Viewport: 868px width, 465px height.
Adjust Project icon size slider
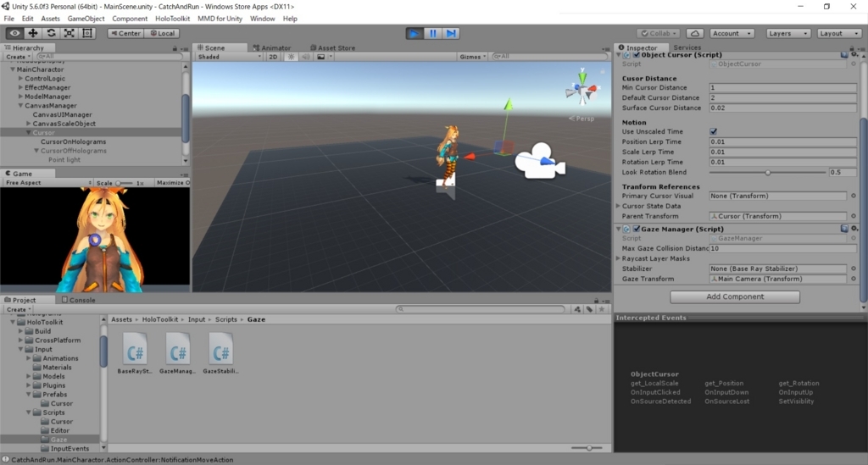pos(589,448)
